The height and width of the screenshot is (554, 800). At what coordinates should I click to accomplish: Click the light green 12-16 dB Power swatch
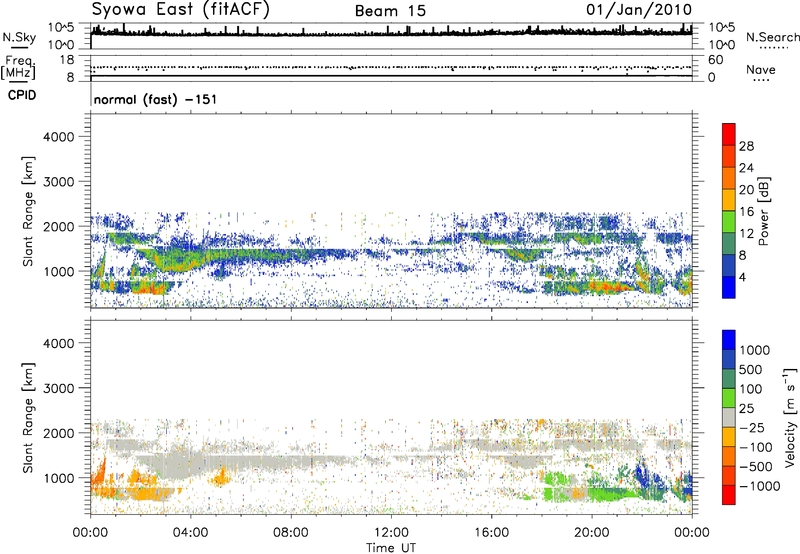729,222
